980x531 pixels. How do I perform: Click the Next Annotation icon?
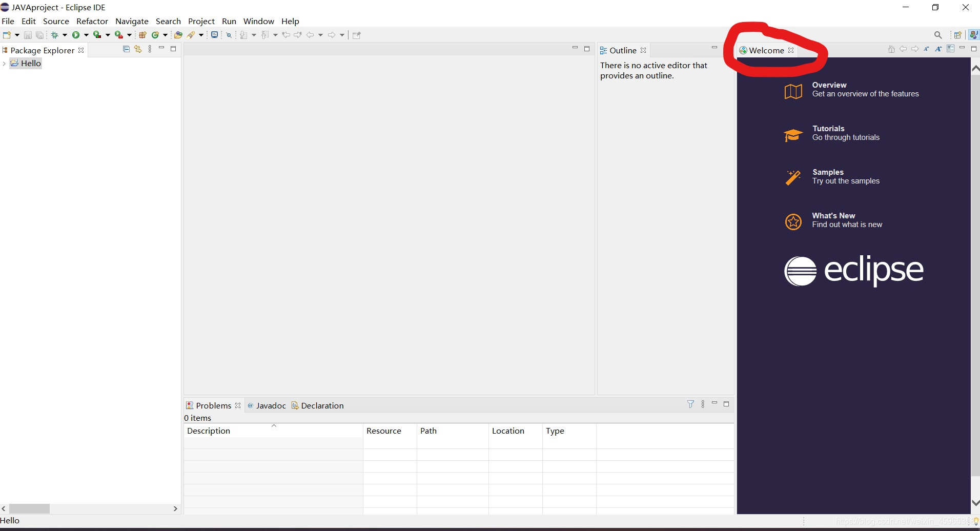tap(243, 35)
